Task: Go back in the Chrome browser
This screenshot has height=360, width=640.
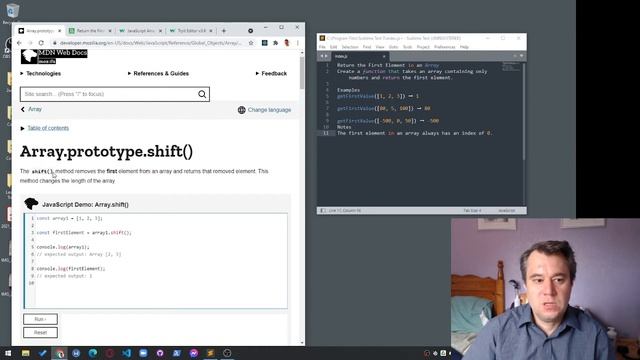Action: [19, 43]
